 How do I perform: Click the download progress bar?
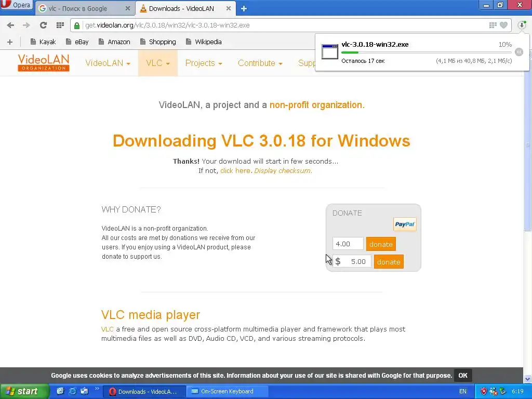(x=426, y=52)
